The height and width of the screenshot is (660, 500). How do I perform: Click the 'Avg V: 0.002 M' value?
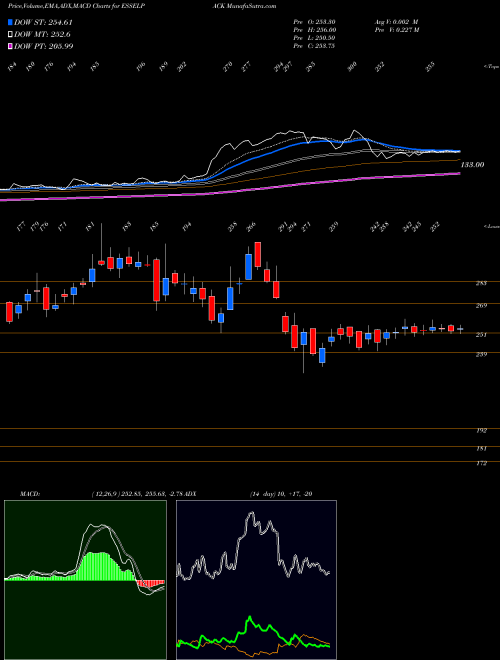click(396, 22)
